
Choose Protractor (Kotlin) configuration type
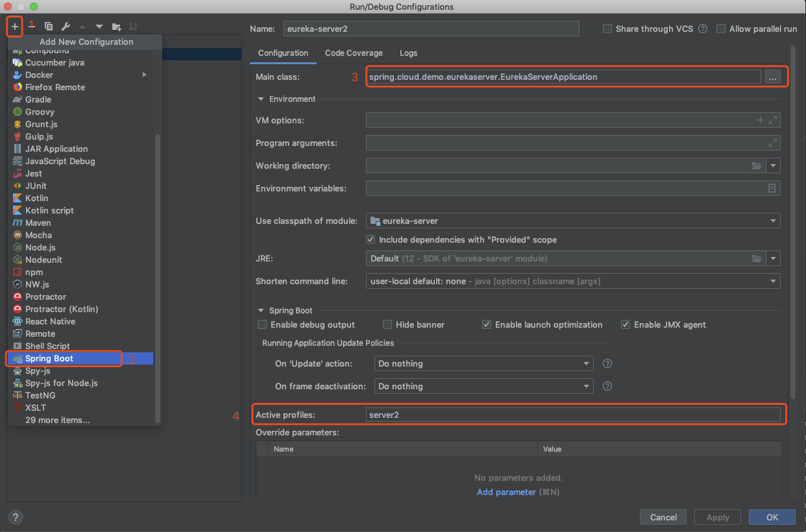pos(80,309)
